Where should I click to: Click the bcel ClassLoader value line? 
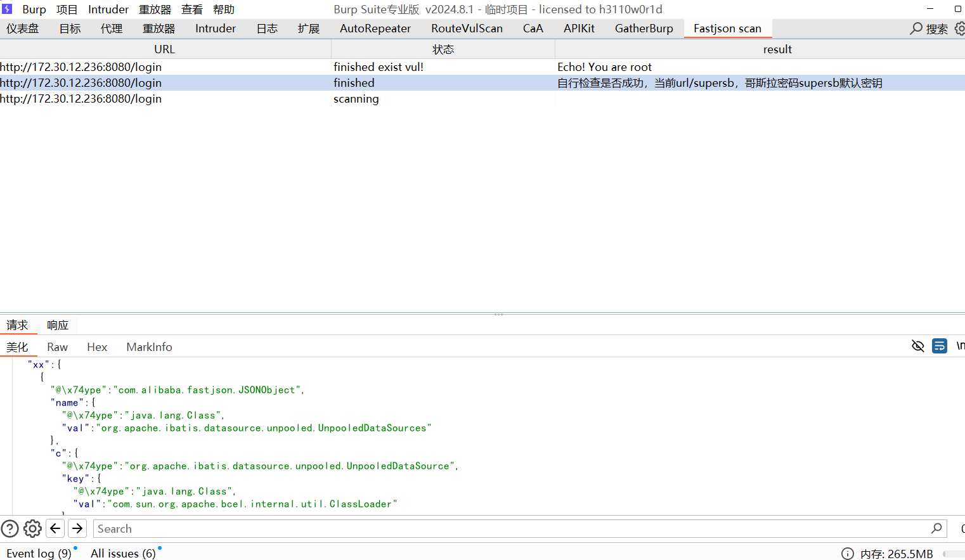235,504
